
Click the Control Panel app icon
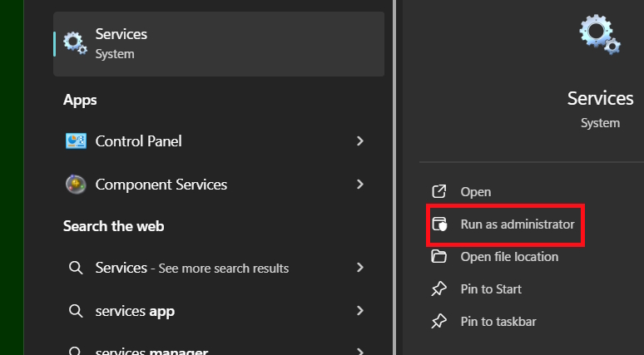pyautogui.click(x=76, y=141)
